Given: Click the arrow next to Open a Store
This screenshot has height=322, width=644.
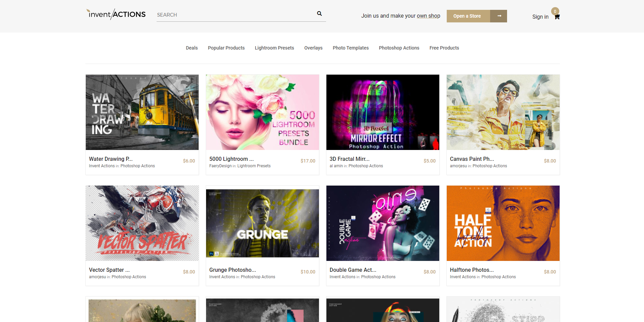Looking at the screenshot, I should click(499, 16).
